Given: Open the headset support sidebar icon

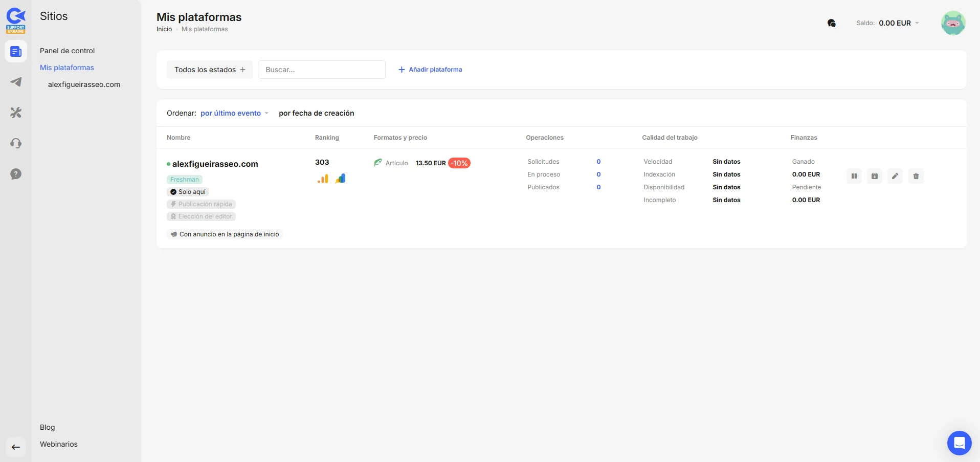Looking at the screenshot, I should (x=16, y=143).
